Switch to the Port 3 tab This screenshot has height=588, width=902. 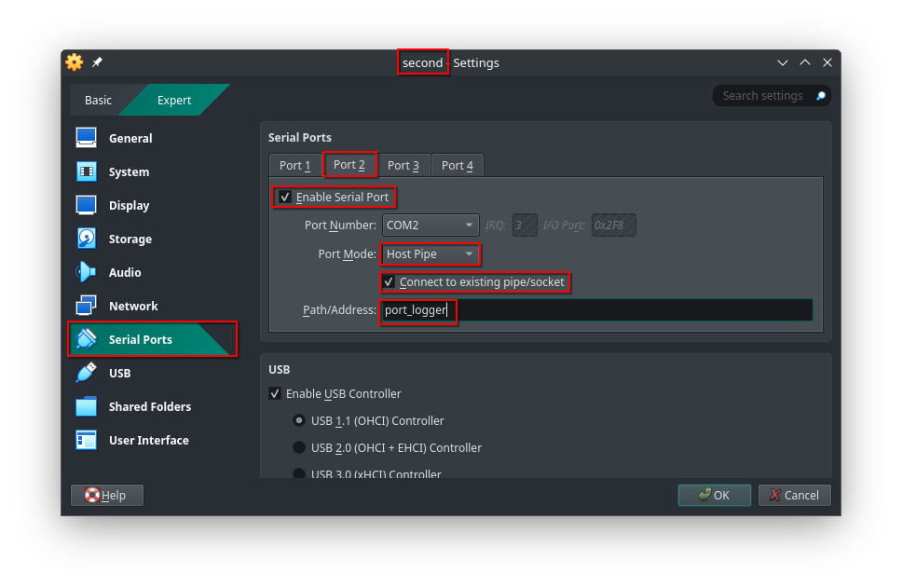[x=403, y=165]
